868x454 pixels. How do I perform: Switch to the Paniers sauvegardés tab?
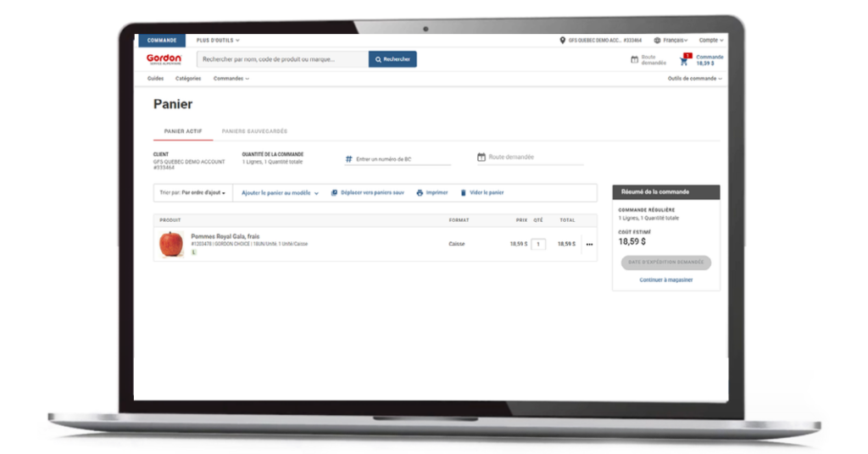(254, 131)
